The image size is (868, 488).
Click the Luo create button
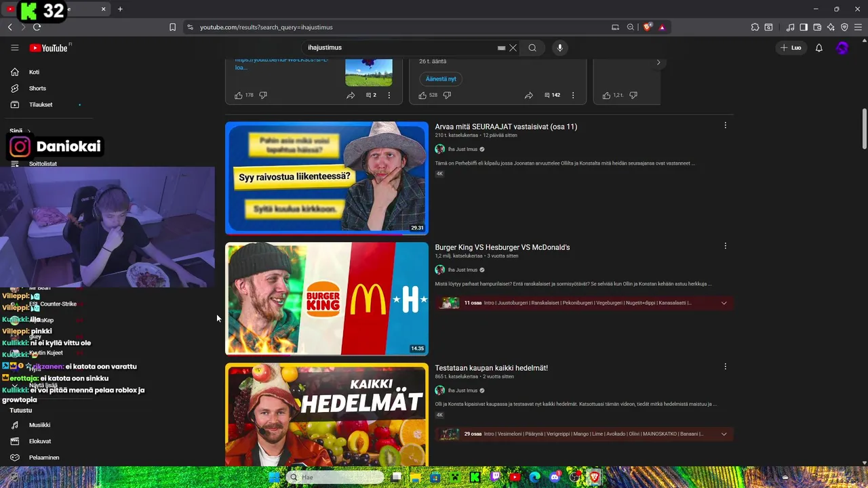tap(791, 47)
